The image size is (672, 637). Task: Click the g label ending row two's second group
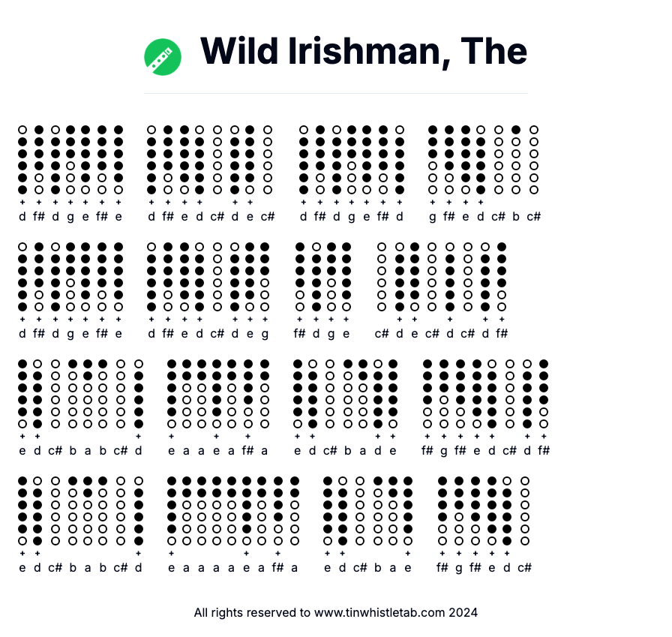(265, 334)
